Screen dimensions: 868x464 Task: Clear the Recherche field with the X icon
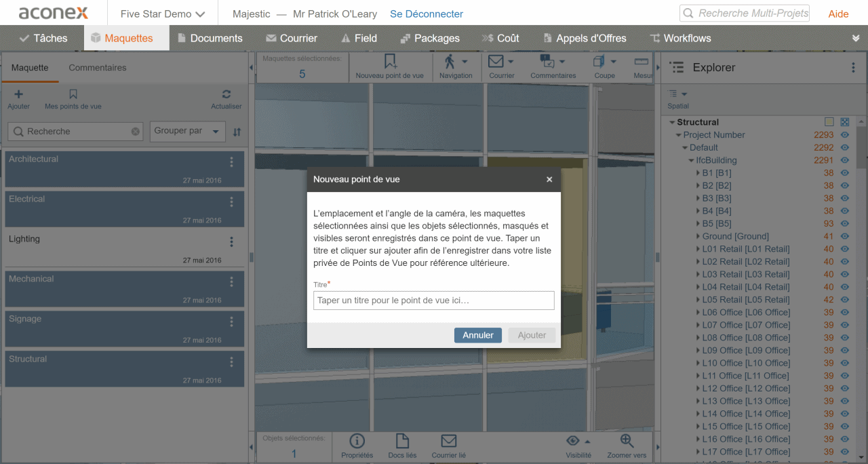tap(136, 132)
